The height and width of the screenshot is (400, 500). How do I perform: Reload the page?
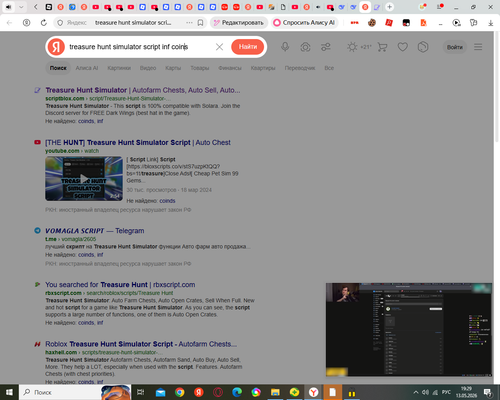pos(44,23)
